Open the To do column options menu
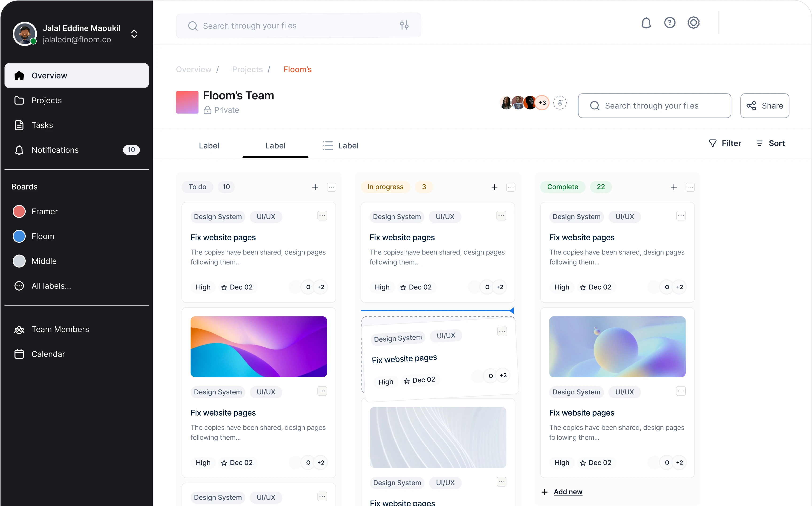 (x=331, y=187)
